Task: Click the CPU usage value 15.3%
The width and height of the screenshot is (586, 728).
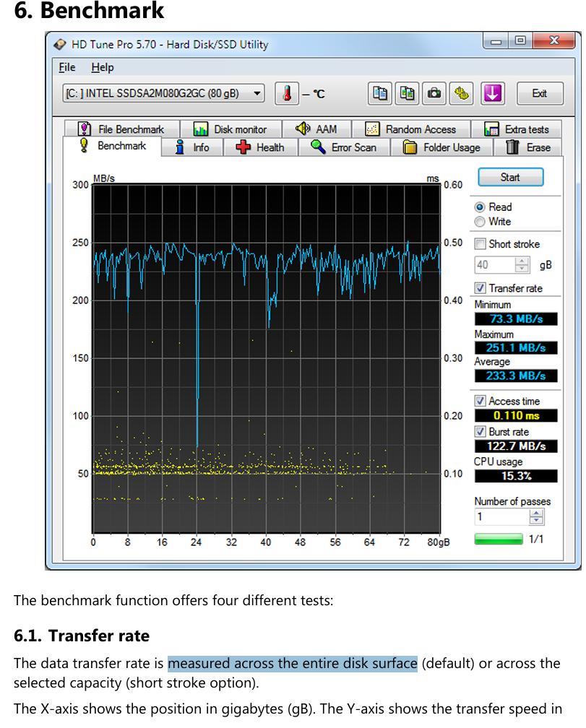Action: (516, 476)
